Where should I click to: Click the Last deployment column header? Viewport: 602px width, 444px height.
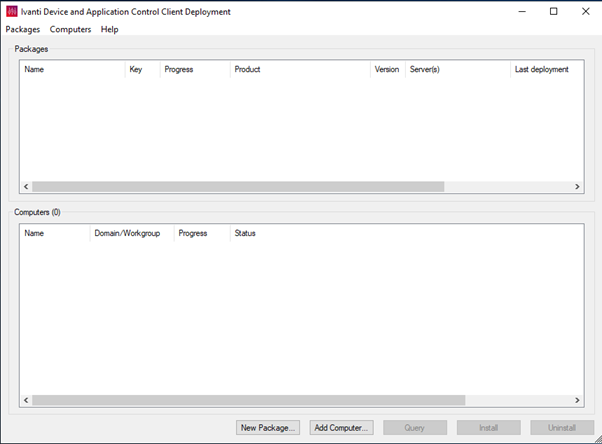pos(542,70)
